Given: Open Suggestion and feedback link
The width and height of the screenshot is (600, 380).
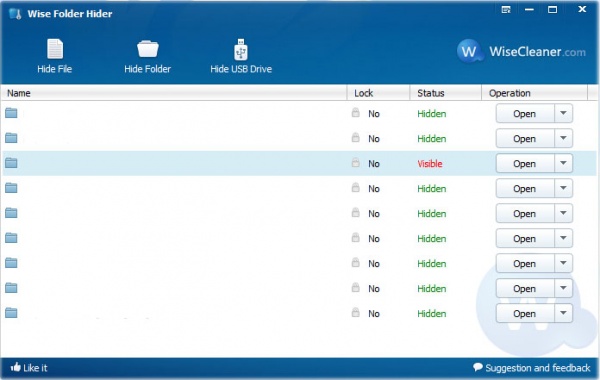Looking at the screenshot, I should 532,368.
